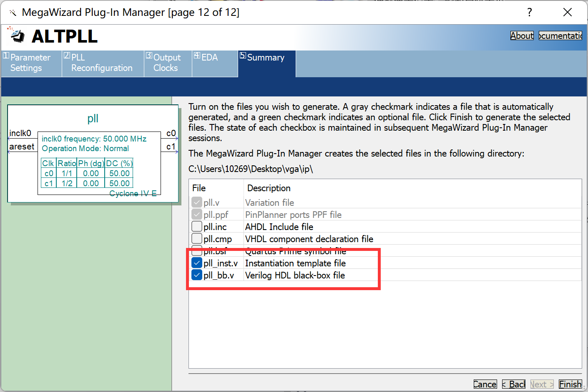The width and height of the screenshot is (588, 392).
Task: Select 'AHDL Include file' description
Action: [x=279, y=227]
